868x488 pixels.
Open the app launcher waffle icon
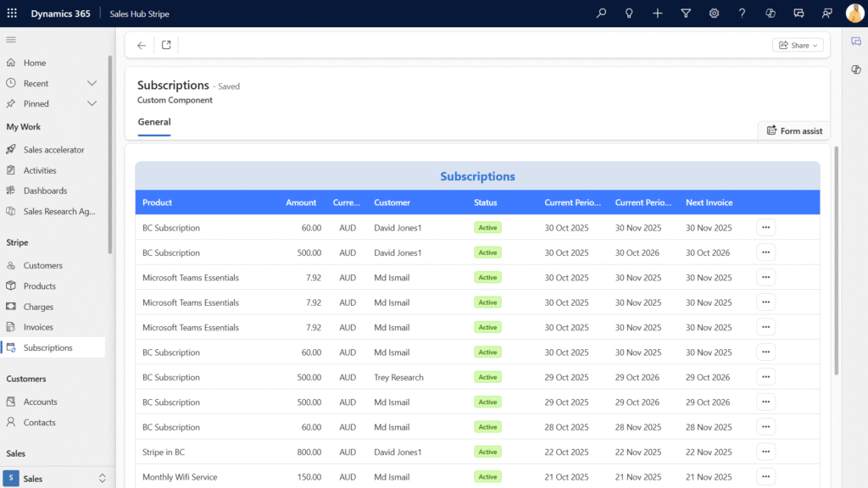tap(12, 14)
